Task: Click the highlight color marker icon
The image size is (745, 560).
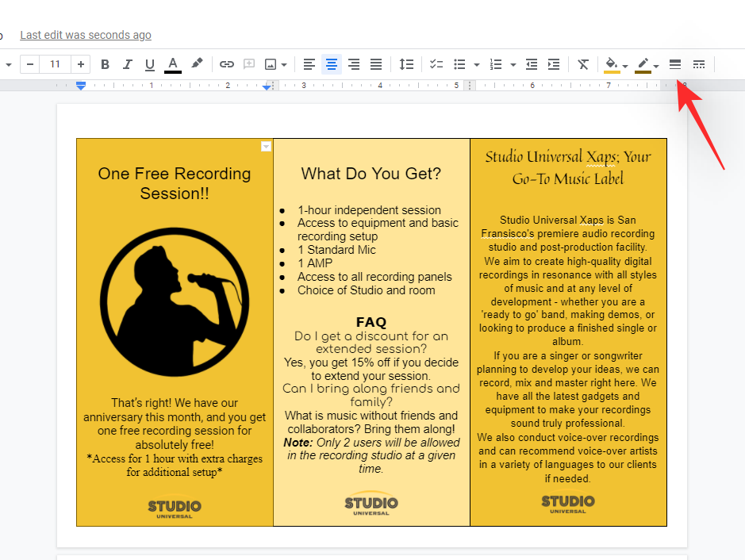Action: [x=197, y=64]
